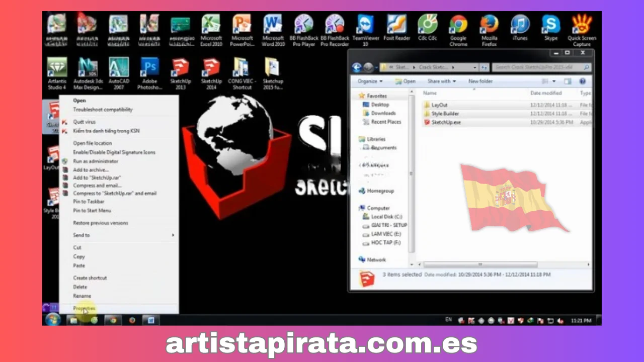Image resolution: width=644 pixels, height=362 pixels.
Task: Open Microsoft Excel 2010 desktop shortcut
Action: pyautogui.click(x=211, y=30)
